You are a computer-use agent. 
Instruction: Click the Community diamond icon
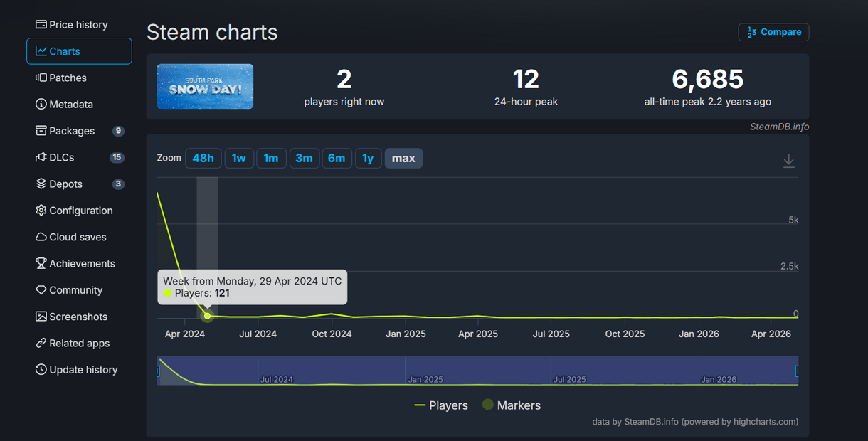[x=41, y=290]
